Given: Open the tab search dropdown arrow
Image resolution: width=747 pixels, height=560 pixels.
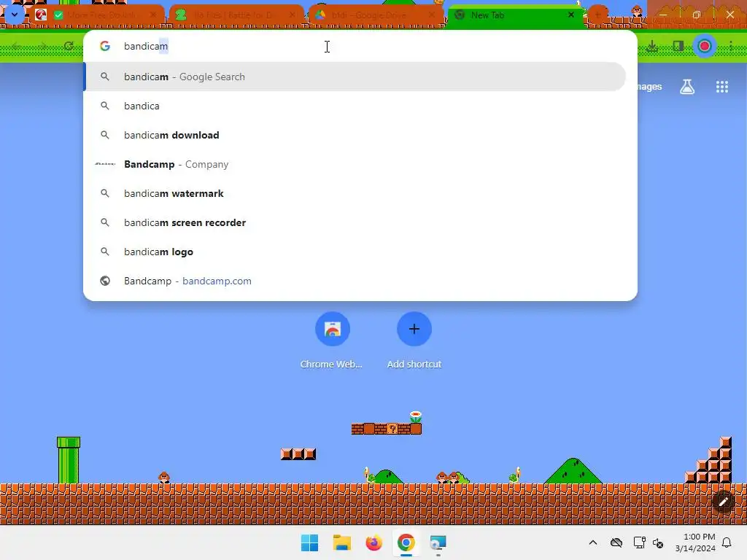Looking at the screenshot, I should click(15, 15).
